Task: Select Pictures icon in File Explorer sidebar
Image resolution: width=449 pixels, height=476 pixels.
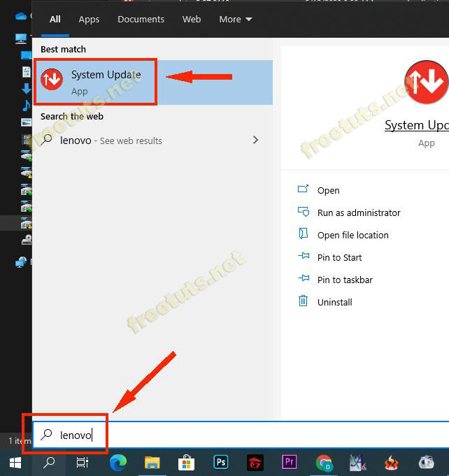Action: point(27,122)
